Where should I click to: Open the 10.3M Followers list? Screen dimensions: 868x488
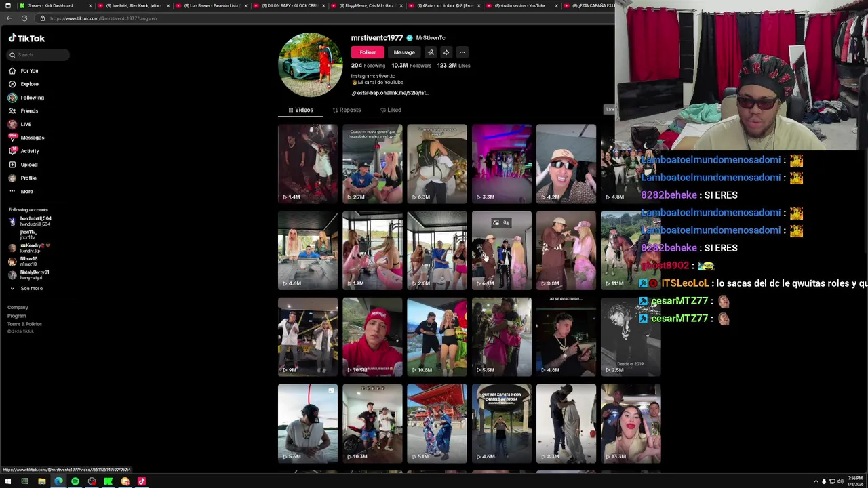pos(411,66)
